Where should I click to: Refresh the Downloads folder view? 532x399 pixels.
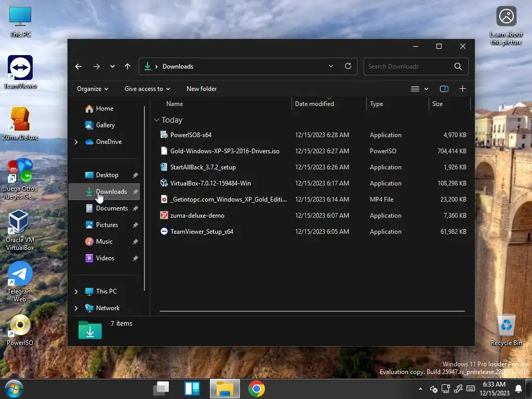tap(348, 66)
